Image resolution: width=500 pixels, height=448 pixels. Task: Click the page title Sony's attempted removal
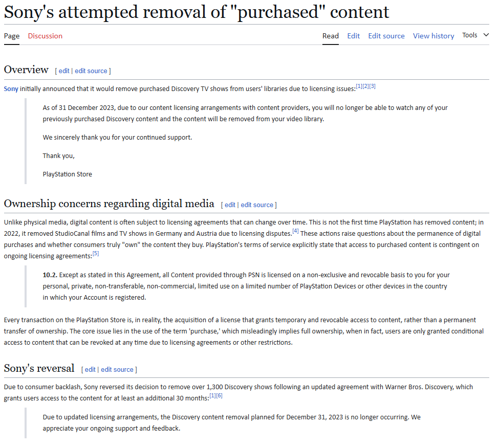[x=197, y=12]
